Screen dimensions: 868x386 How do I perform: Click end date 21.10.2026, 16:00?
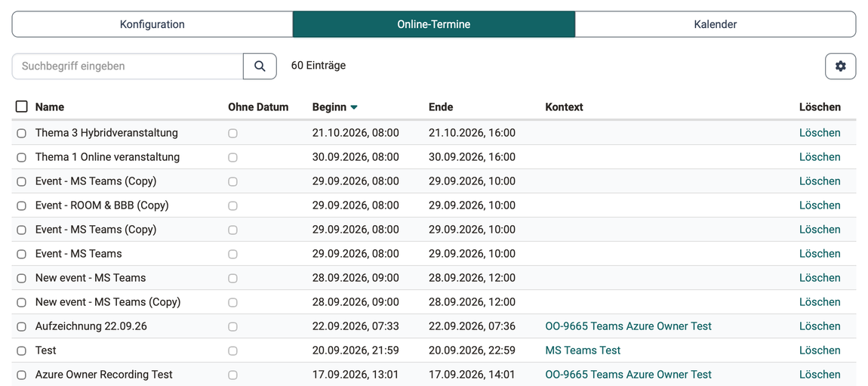pos(472,133)
